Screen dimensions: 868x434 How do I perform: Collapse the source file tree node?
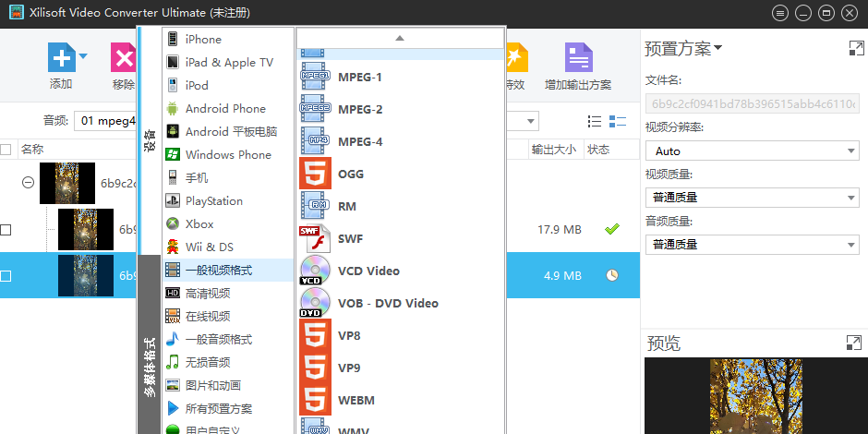click(28, 182)
